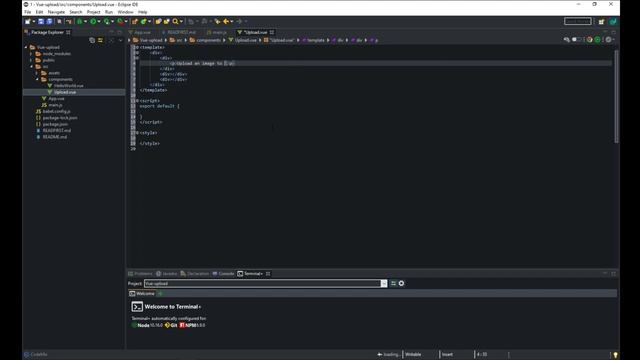Open the dropdown next to Run icon

click(x=99, y=22)
